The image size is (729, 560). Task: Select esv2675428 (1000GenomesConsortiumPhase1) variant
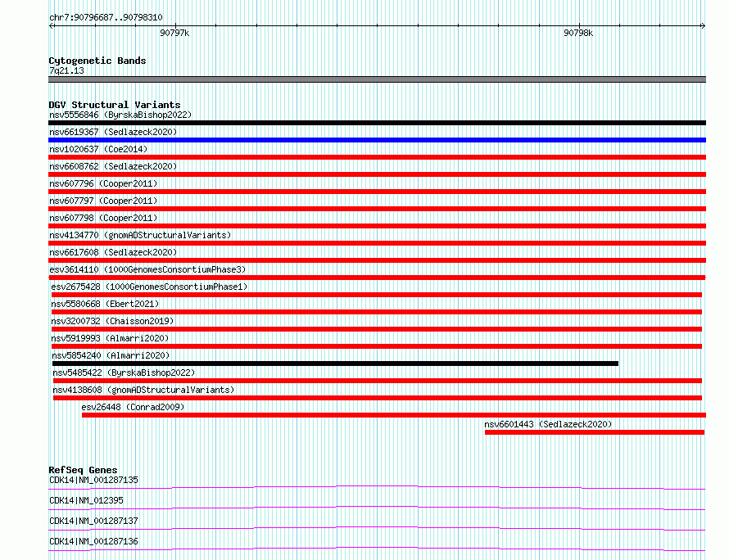[x=149, y=287]
